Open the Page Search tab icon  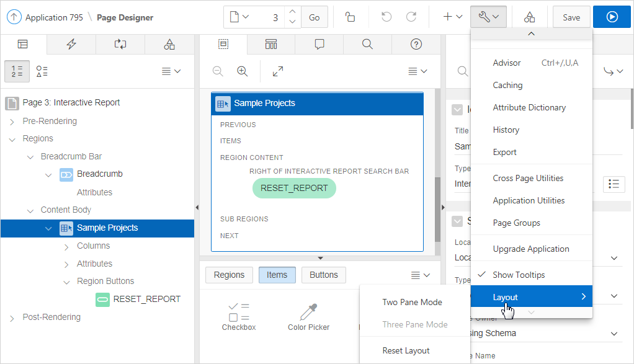click(367, 44)
